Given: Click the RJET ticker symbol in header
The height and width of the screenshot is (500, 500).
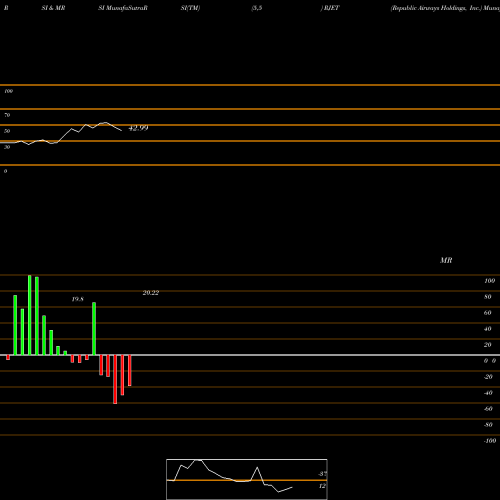Looking at the screenshot, I should (331, 8).
